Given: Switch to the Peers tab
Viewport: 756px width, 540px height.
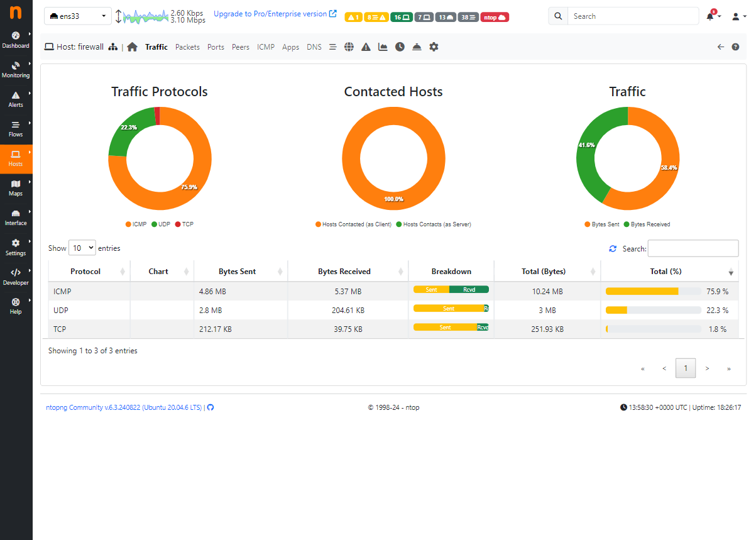Looking at the screenshot, I should [241, 47].
